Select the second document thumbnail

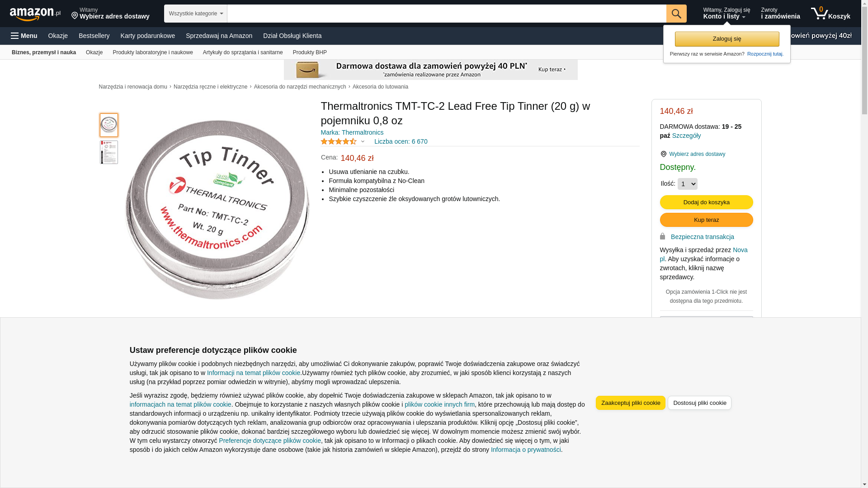click(109, 152)
